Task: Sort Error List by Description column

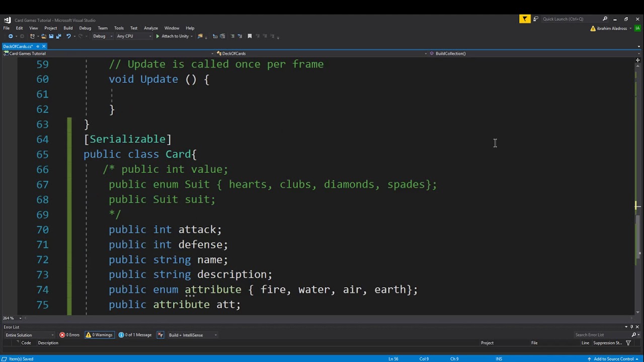Action: [x=48, y=343]
